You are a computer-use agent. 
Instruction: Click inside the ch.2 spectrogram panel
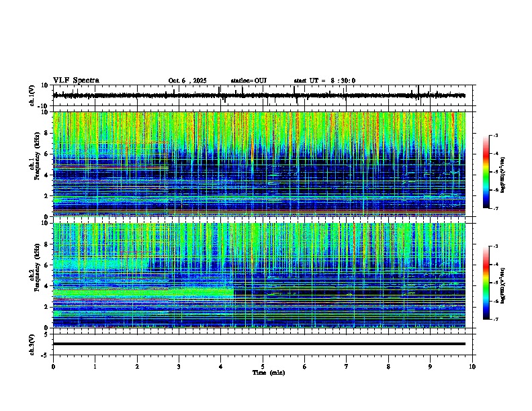[x=259, y=275]
